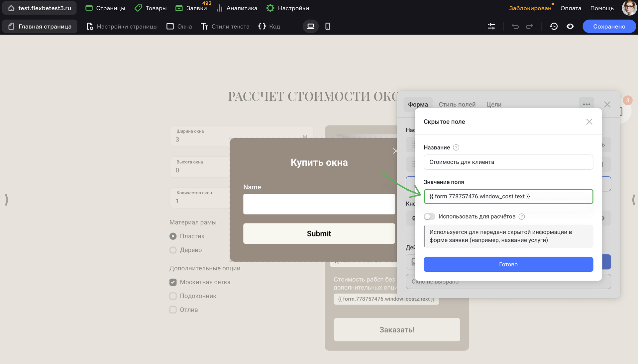Open the Главная страница page selector
Image resolution: width=638 pixels, height=364 pixels.
pos(40,27)
